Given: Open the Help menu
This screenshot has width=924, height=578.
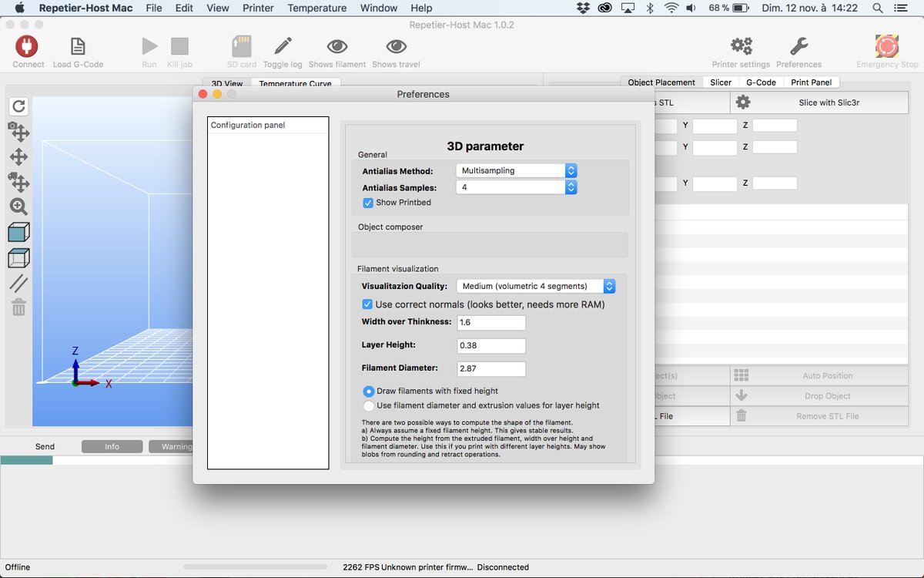Looking at the screenshot, I should (421, 8).
